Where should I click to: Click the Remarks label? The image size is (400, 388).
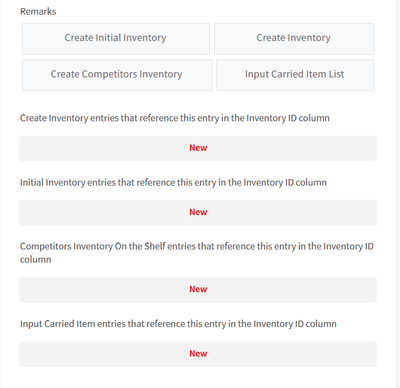[x=38, y=12]
